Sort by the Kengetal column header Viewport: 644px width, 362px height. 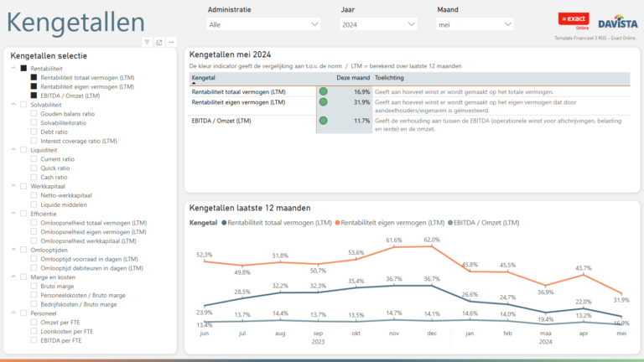click(203, 78)
